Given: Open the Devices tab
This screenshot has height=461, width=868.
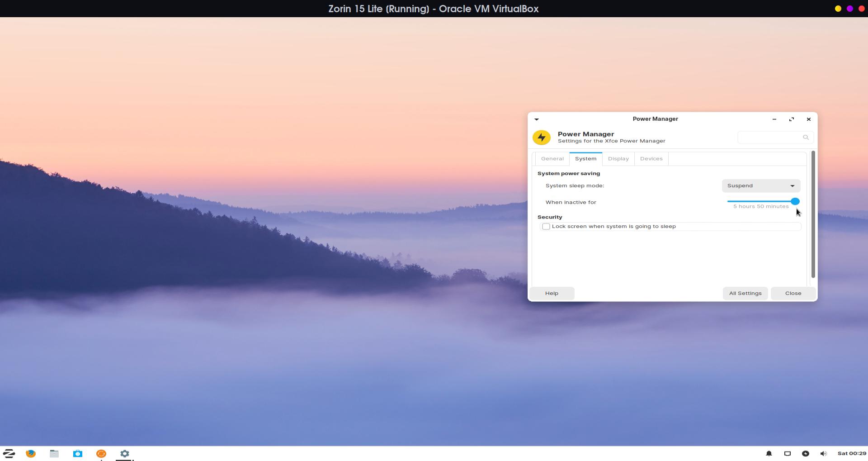Looking at the screenshot, I should (651, 159).
